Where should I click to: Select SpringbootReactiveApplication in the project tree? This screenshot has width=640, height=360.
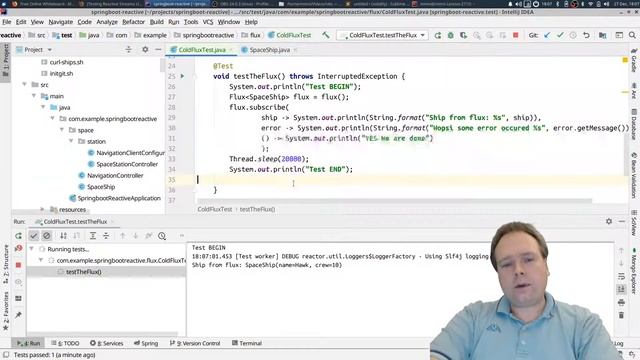coord(119,198)
